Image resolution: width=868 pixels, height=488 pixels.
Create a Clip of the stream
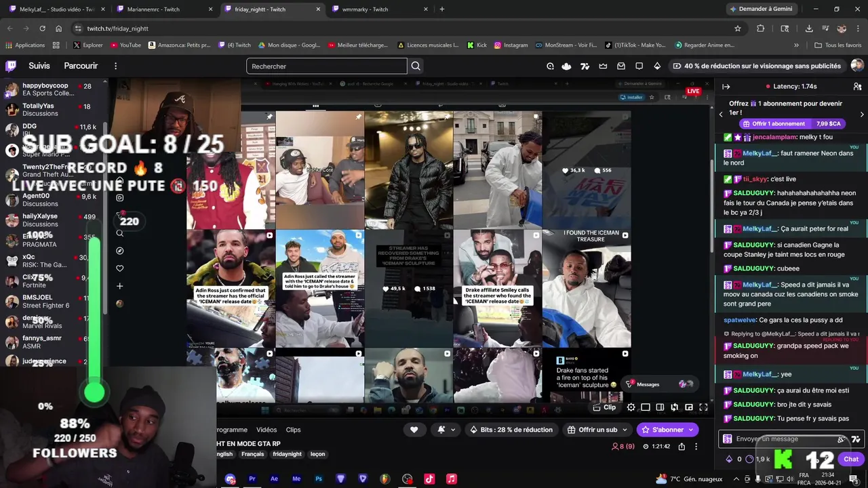[604, 407]
